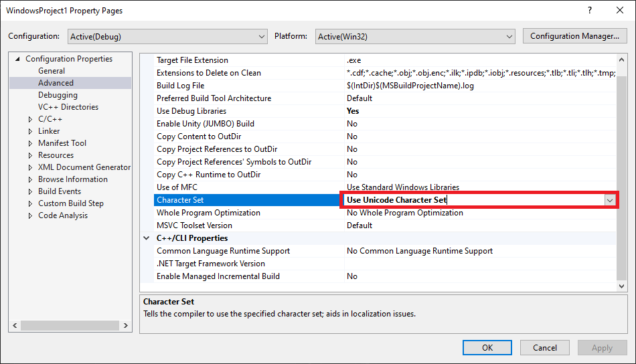Open the Character Set value dropdown arrow
Screen dimensions: 636x364
[610, 200]
